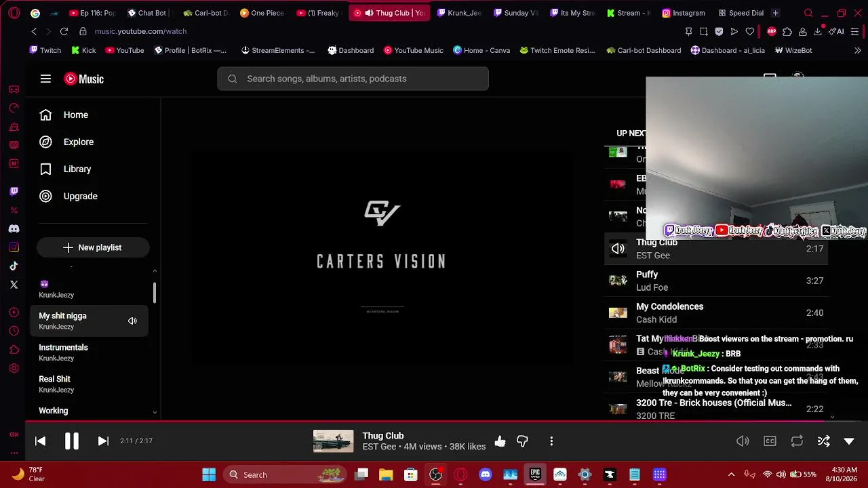Open the AdBlock Plus extension icon
This screenshot has height=488, width=868.
(772, 31)
